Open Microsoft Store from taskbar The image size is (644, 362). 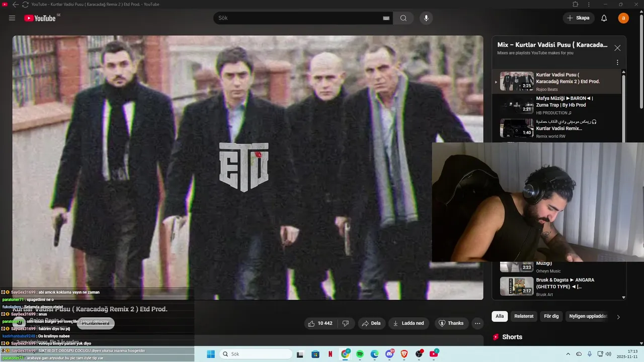(315, 354)
